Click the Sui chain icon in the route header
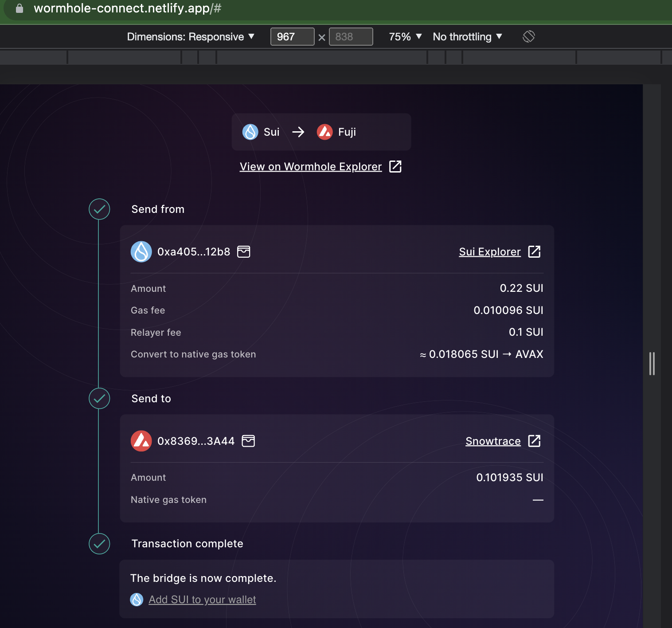 [250, 132]
